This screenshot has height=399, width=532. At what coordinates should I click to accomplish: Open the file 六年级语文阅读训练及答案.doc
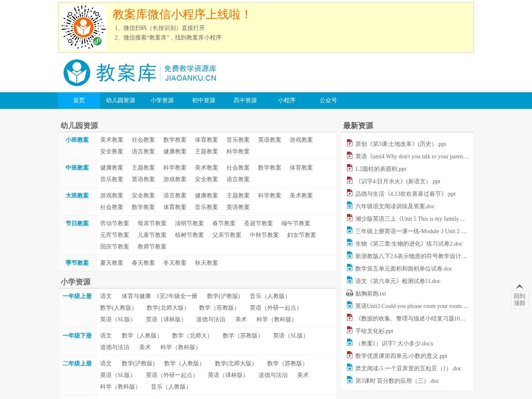395,207
